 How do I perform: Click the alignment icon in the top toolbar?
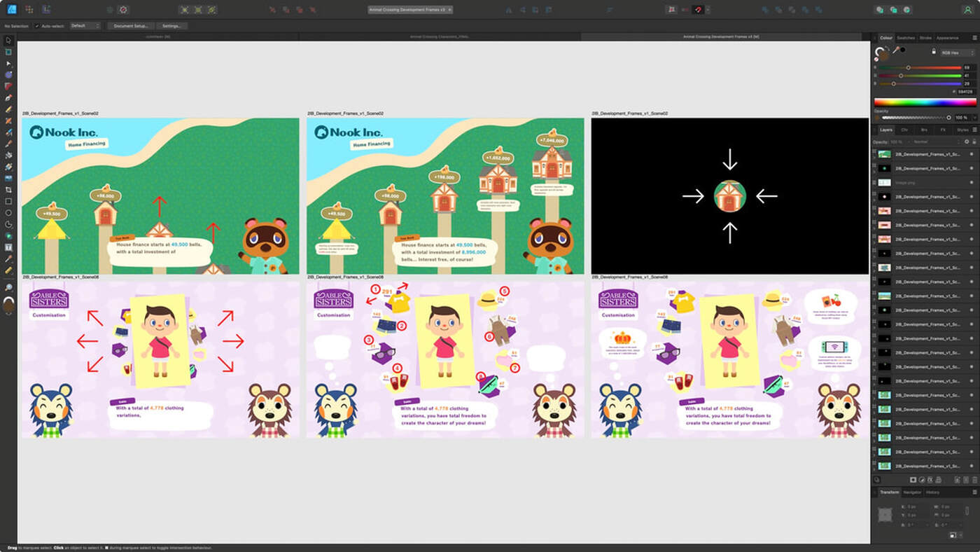pos(609,10)
